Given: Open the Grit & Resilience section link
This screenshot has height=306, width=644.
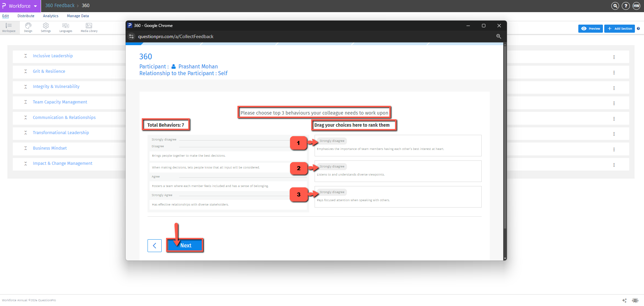Looking at the screenshot, I should [49, 71].
